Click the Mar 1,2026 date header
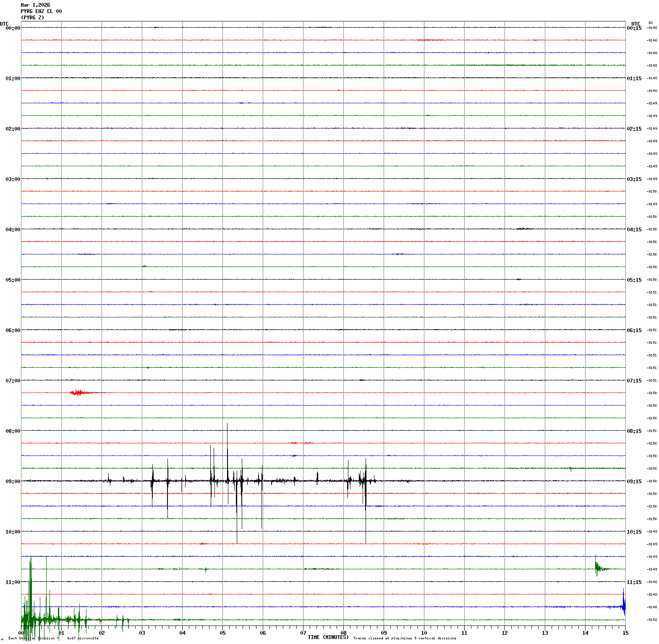The height and width of the screenshot is (644, 659). coord(35,5)
